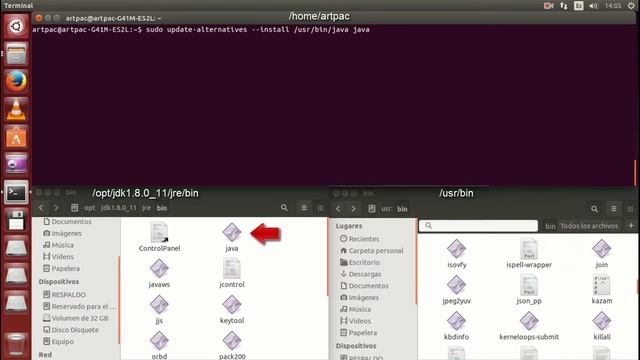Go forward in jre/bin file window

tap(56, 208)
